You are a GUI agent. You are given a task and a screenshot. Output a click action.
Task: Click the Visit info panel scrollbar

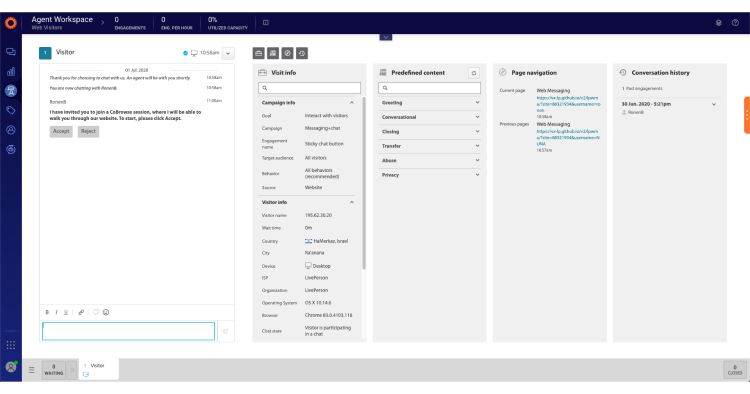(x=364, y=184)
